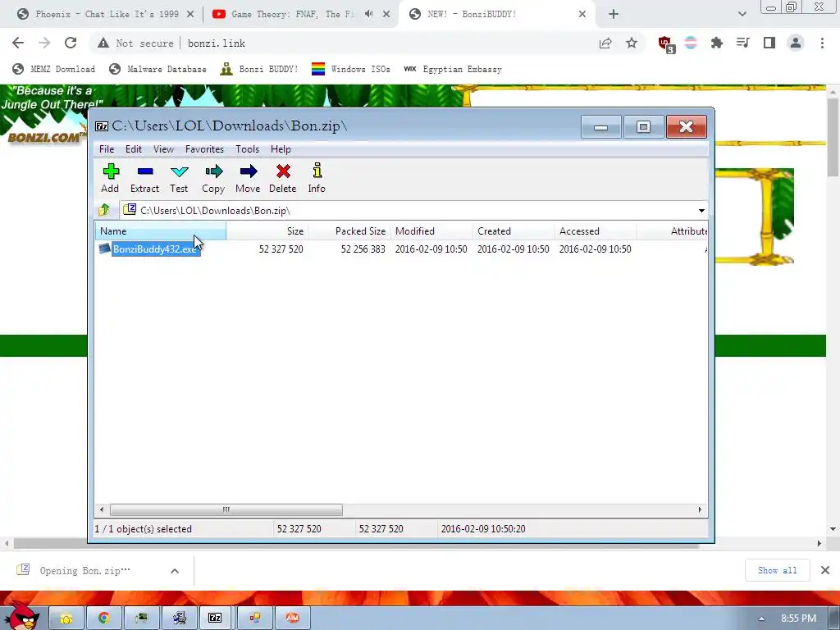Open the Edit menu in 7-Zip
840x630 pixels.
coord(134,149)
